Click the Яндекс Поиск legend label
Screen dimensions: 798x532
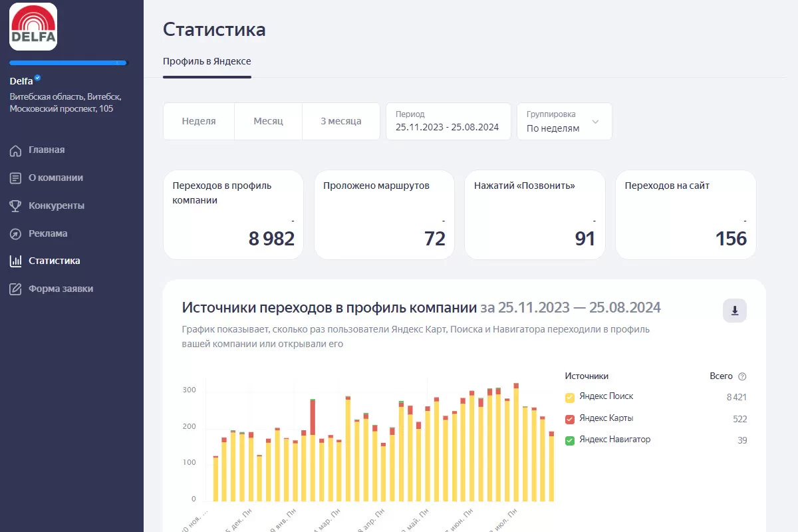[606, 396]
